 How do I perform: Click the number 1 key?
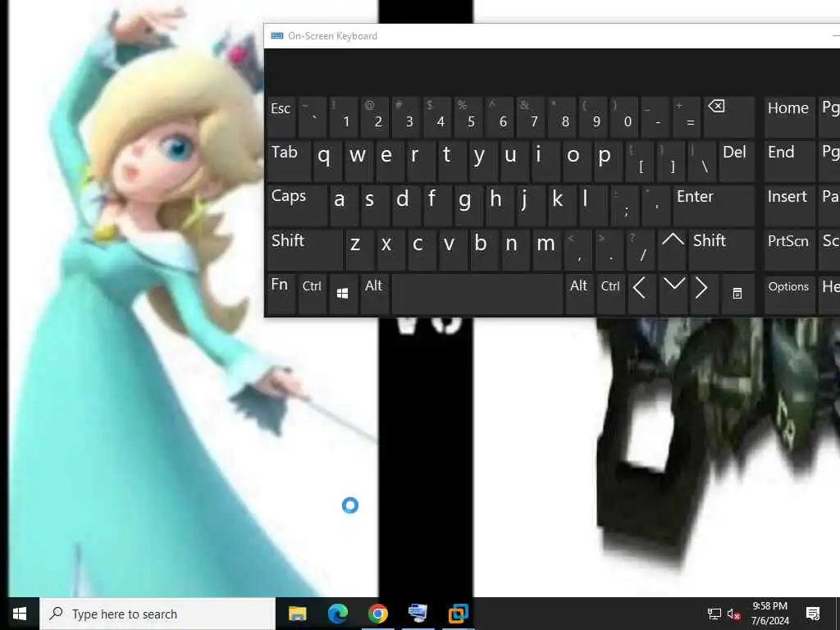[344, 116]
